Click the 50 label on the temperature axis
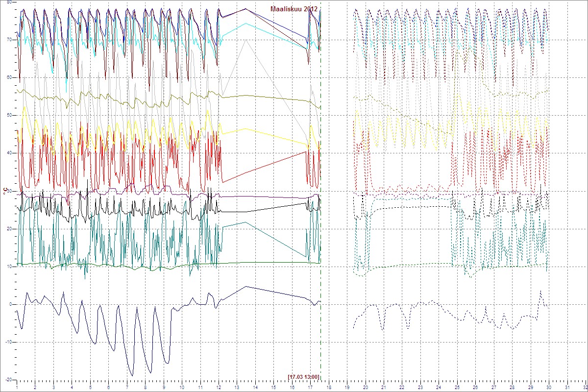588x392 pixels. tap(9, 115)
